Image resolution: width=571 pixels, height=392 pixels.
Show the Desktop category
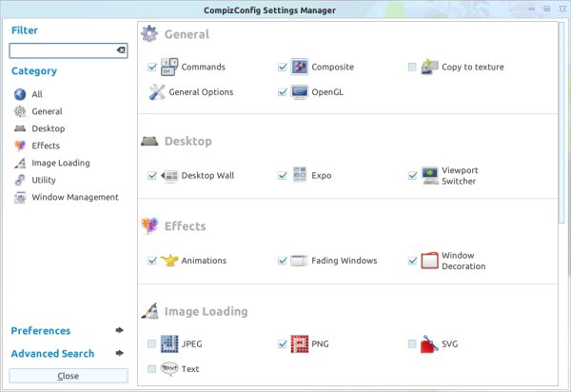coord(49,128)
